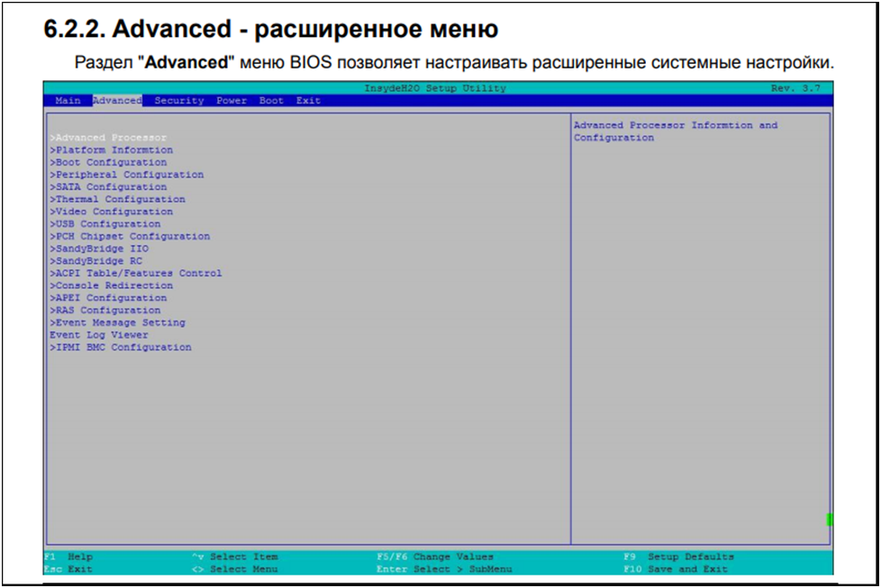Click the 6.2.2 Advanced section heading

point(271,29)
